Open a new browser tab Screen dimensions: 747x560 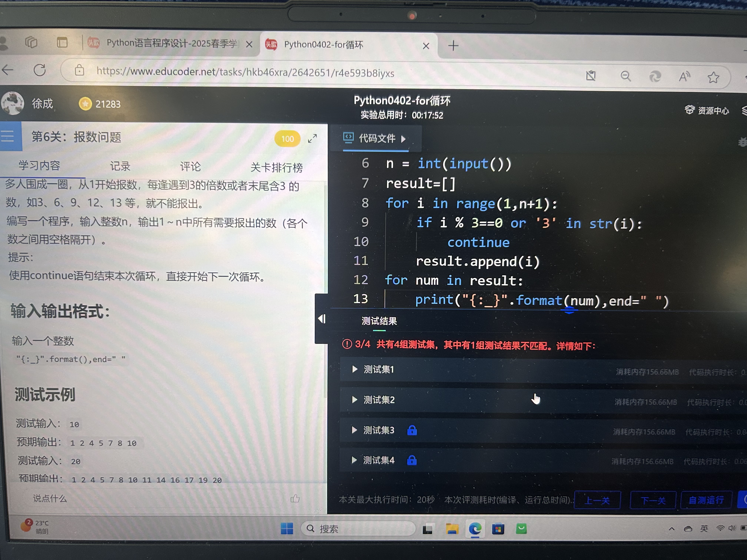(x=453, y=45)
